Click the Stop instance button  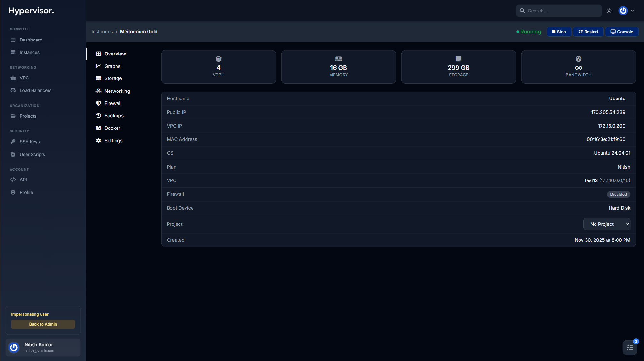tap(558, 32)
